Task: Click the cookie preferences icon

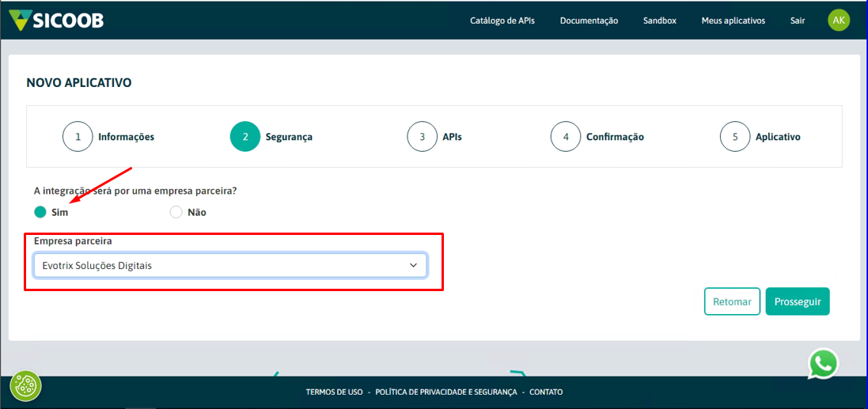Action: [26, 386]
